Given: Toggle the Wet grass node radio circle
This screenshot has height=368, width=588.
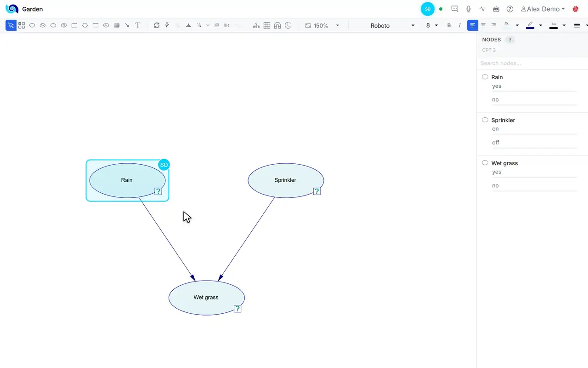Looking at the screenshot, I should coord(485,163).
